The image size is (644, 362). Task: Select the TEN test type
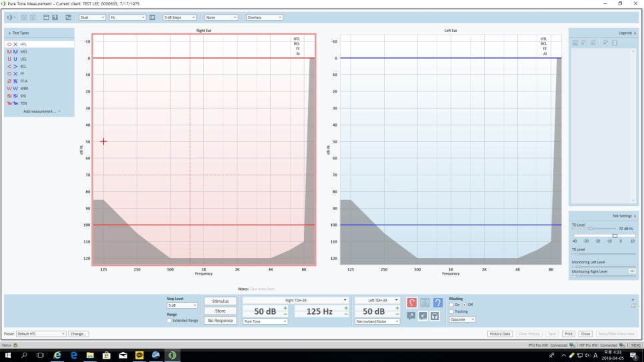point(39,103)
